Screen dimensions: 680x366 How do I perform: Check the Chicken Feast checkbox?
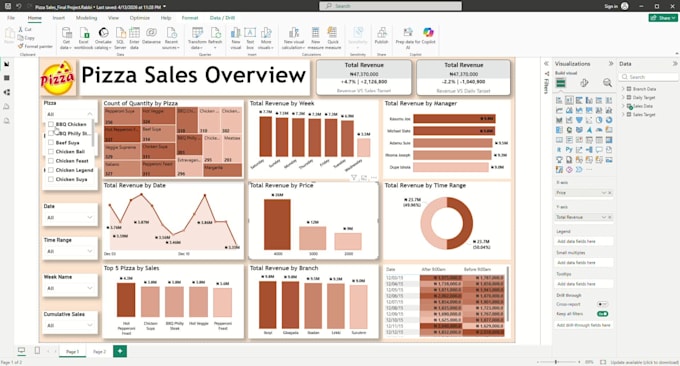pos(51,160)
